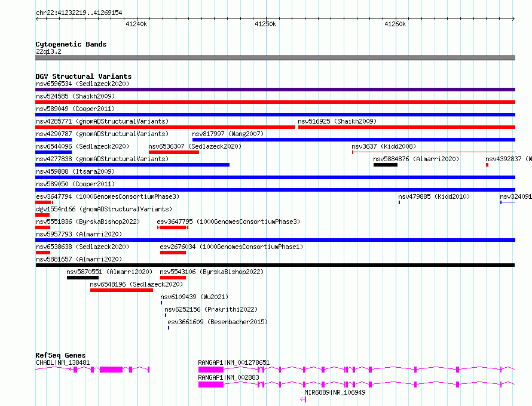Select dgv1554n166 gnomAD variant label

tap(104, 209)
